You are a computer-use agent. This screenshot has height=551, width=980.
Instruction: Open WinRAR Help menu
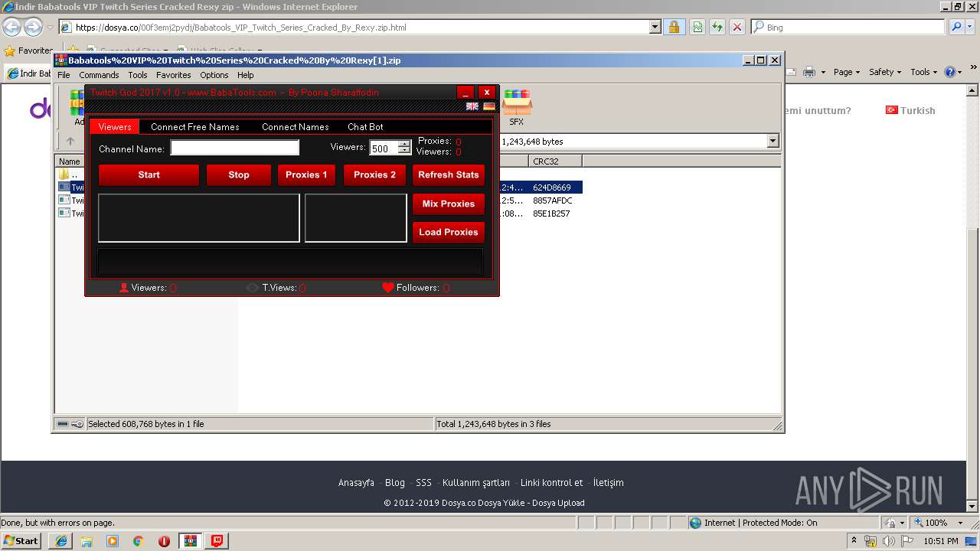point(245,75)
